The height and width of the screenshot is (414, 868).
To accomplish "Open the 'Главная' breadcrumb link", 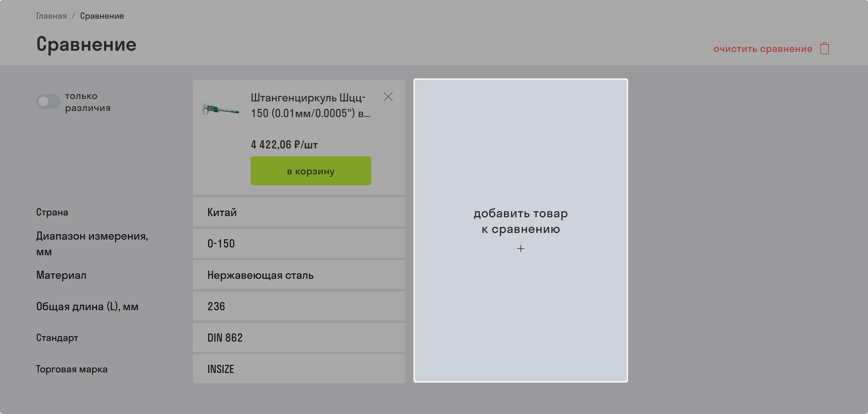I will [x=51, y=16].
